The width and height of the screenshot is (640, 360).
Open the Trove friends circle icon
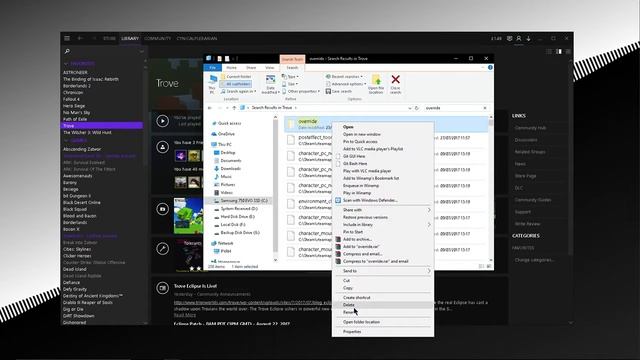pyautogui.click(x=162, y=147)
